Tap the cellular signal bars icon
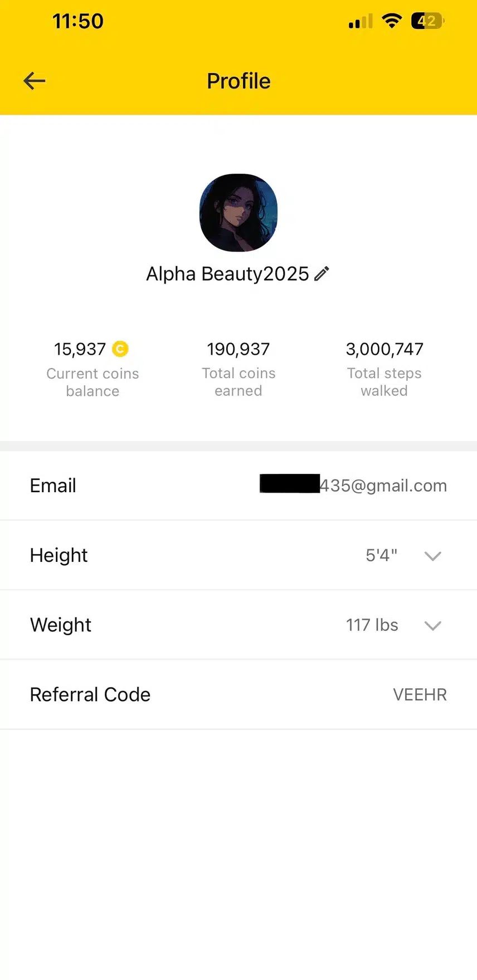The width and height of the screenshot is (477, 980). [x=361, y=22]
